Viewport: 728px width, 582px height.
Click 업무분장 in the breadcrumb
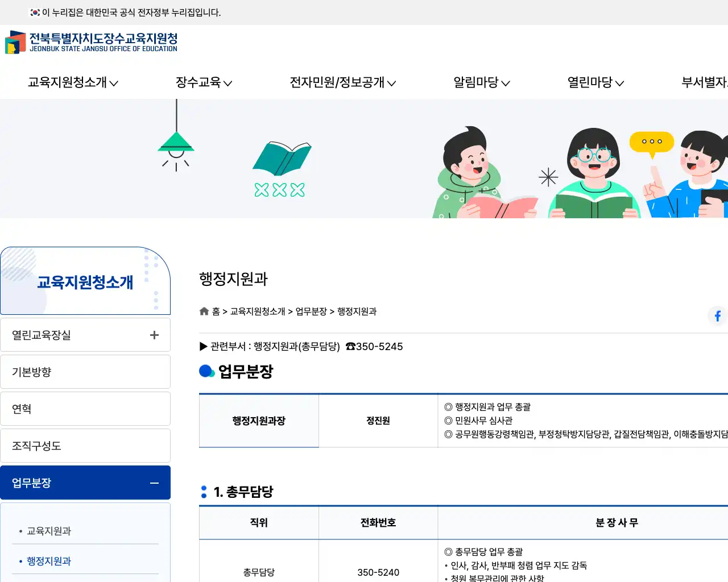point(311,311)
